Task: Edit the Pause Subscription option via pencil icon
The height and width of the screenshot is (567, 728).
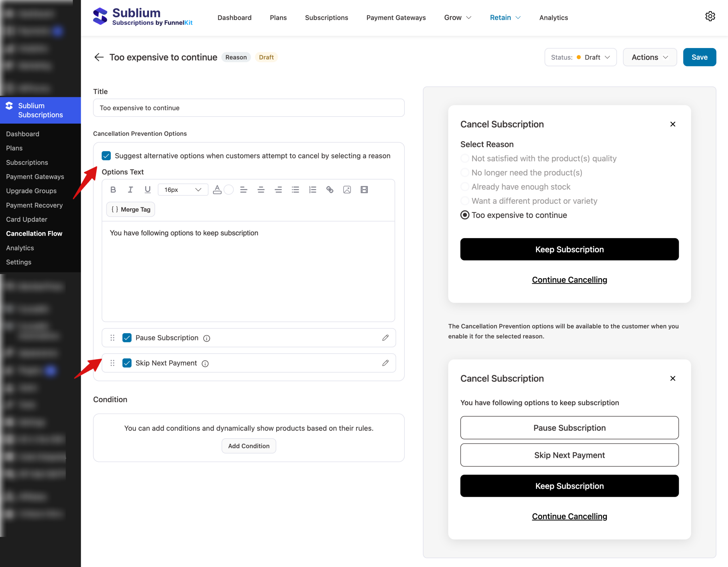Action: click(385, 337)
